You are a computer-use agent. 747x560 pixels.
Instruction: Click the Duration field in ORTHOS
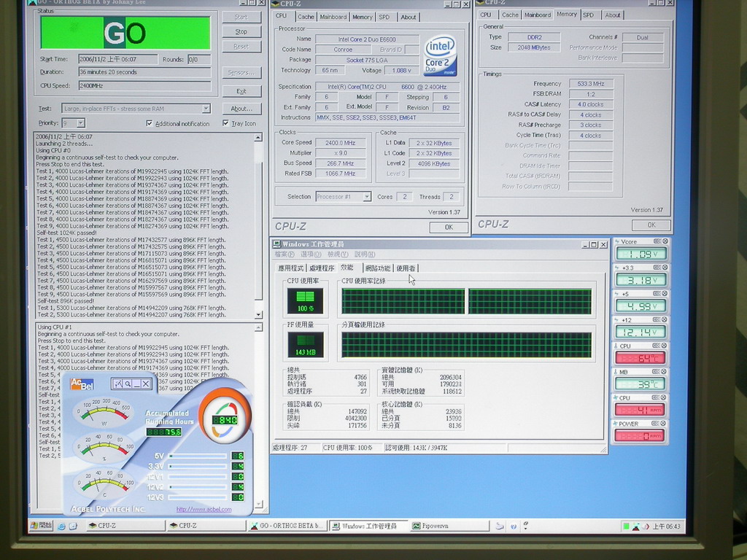[x=144, y=72]
